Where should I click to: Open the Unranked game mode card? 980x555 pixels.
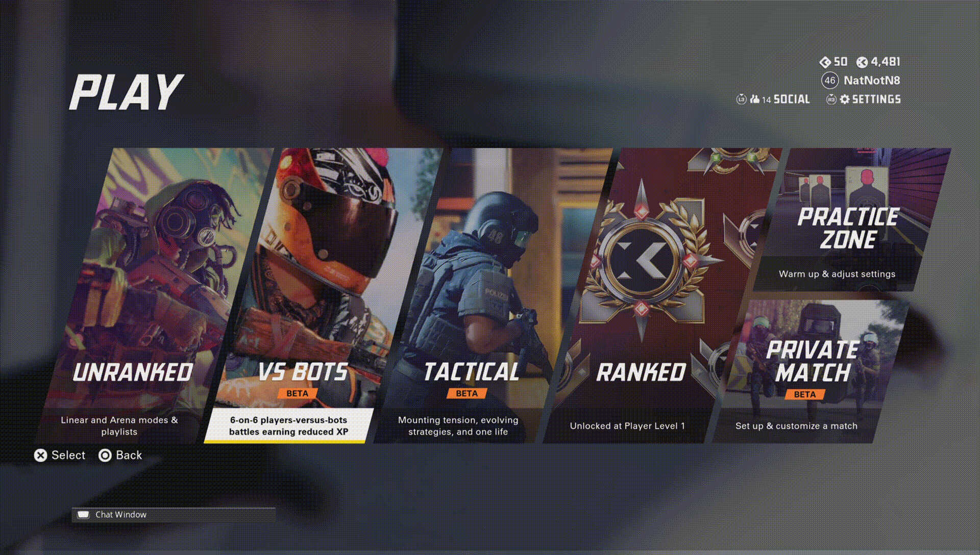click(x=153, y=296)
